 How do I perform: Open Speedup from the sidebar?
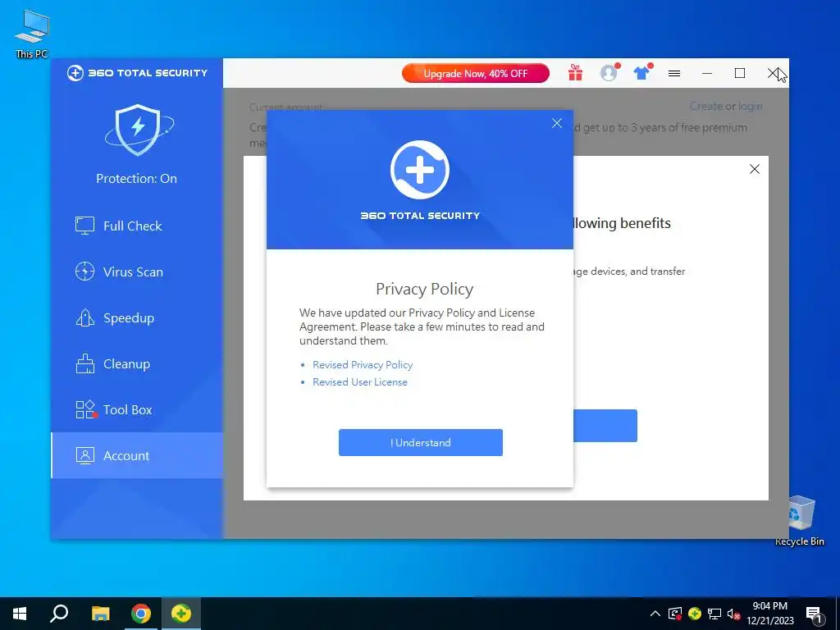tap(137, 318)
